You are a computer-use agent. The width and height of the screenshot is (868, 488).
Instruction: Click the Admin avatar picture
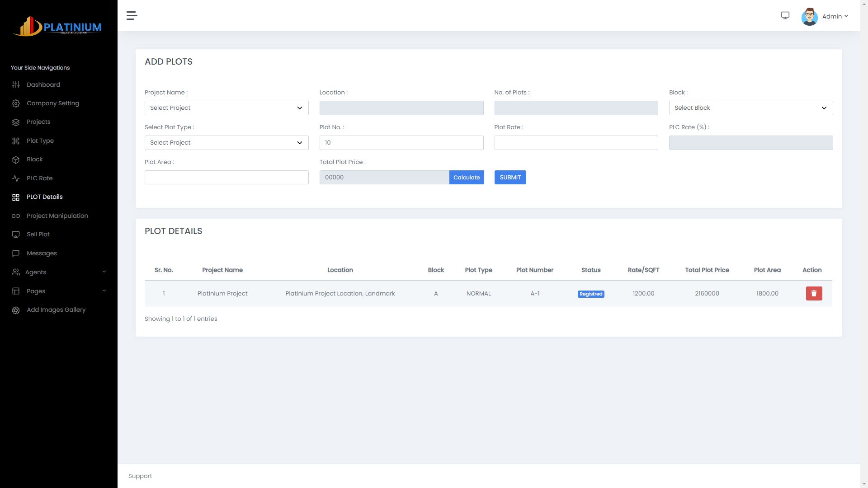[809, 17]
